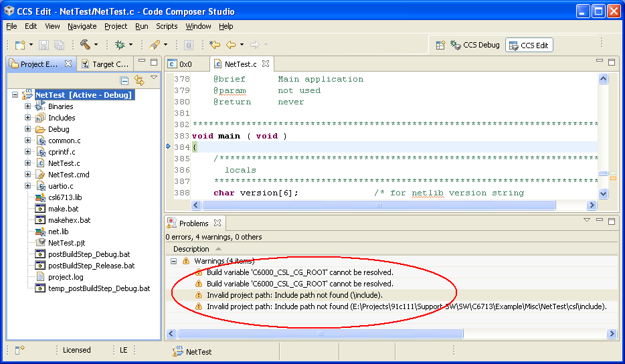
Task: Click the editor scroll up arrow
Action: [603, 78]
